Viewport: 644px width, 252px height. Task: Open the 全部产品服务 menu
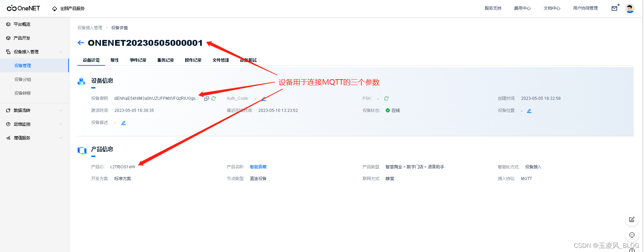[68, 9]
